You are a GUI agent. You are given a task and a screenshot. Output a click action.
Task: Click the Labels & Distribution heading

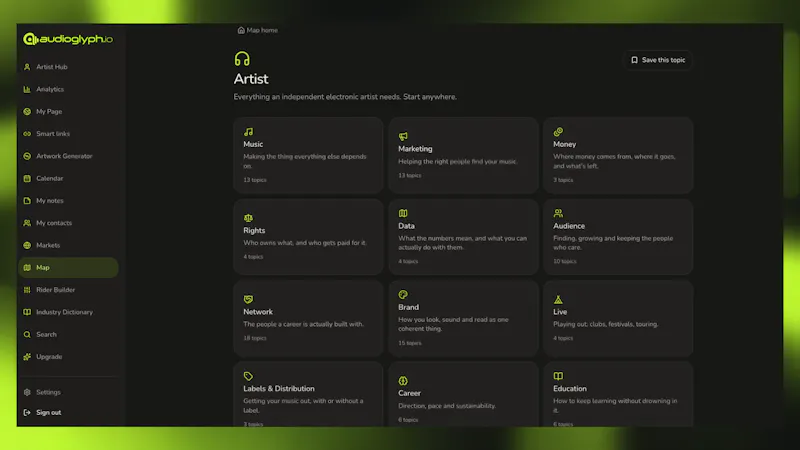tap(279, 389)
